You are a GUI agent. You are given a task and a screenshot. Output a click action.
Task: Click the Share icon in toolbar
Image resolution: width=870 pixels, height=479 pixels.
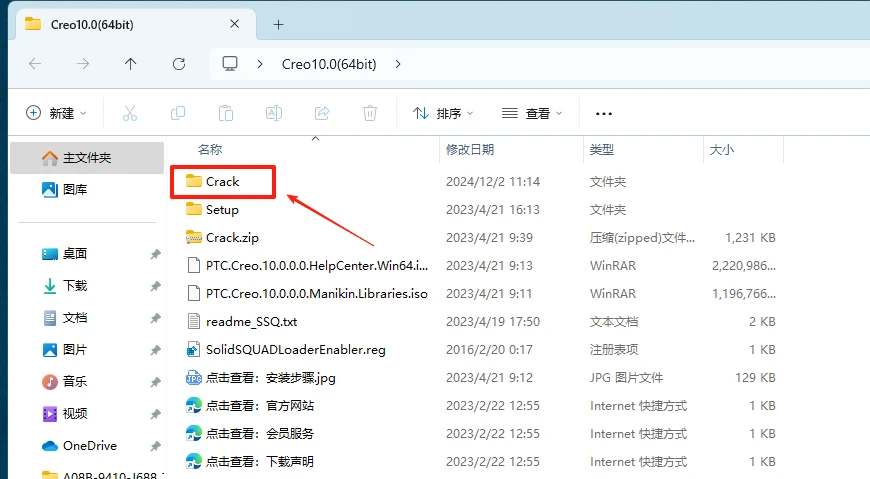click(322, 113)
